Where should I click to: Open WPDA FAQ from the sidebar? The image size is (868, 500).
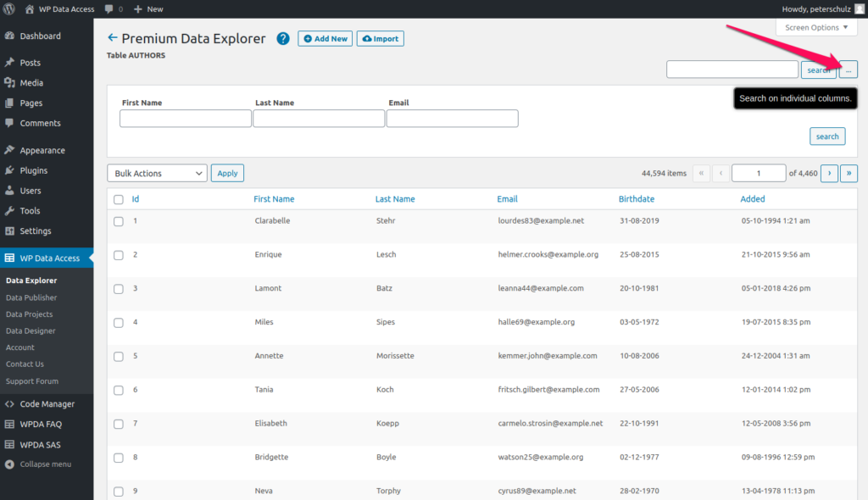point(42,424)
